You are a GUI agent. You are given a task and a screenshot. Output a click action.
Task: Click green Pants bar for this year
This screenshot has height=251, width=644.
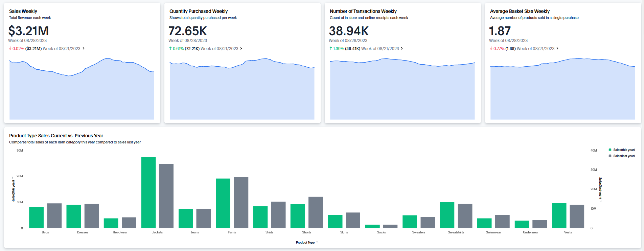pos(223,203)
